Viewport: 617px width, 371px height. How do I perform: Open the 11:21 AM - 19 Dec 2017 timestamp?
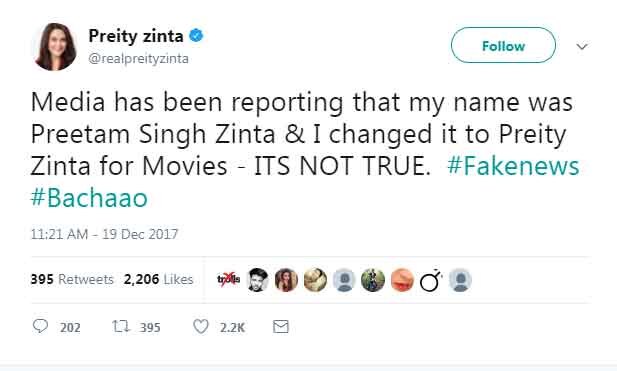coord(104,234)
